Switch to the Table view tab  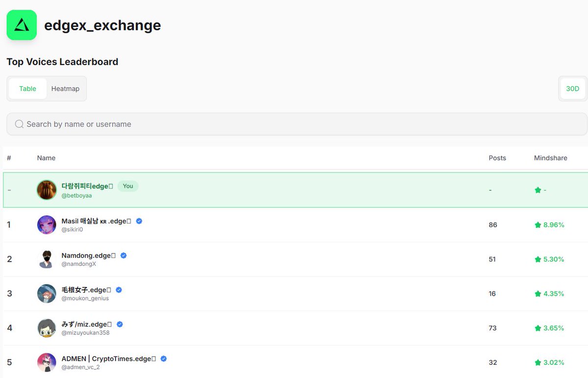[28, 89]
